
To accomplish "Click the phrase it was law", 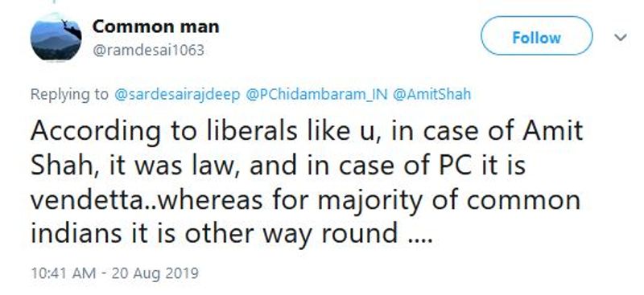I will click(170, 166).
